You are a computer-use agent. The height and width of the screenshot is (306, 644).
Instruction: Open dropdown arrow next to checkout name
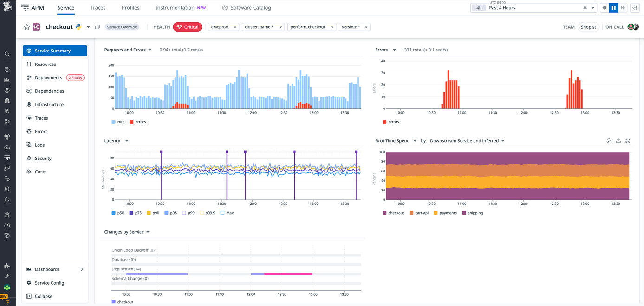[88, 27]
